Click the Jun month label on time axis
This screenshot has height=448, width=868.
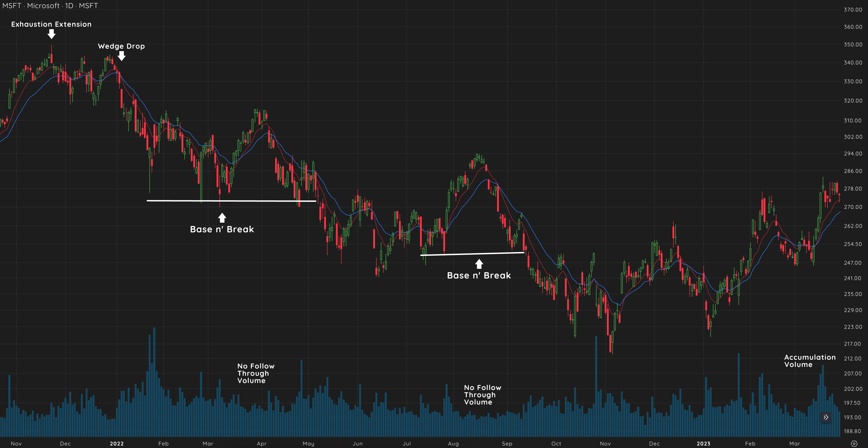point(358,444)
